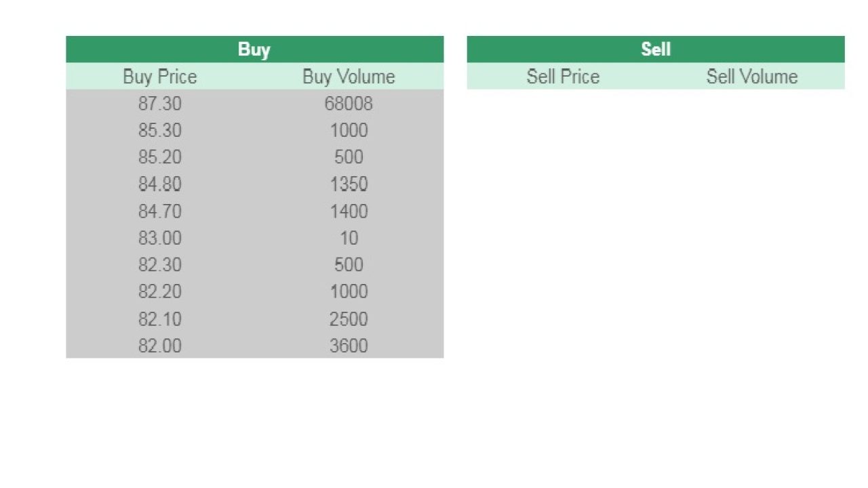Select the Buy Volume column header
This screenshot has height=488, width=868.
coord(349,77)
